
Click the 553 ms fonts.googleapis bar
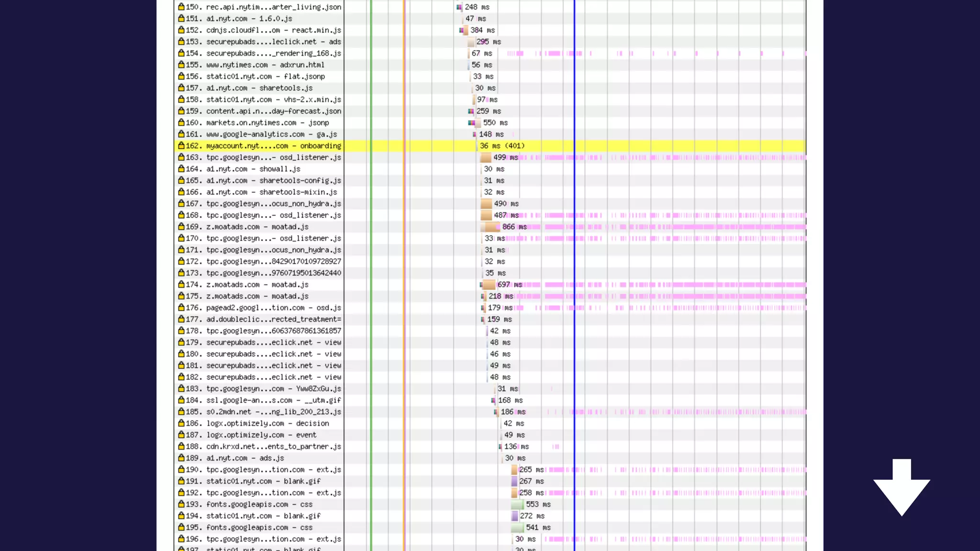(x=517, y=504)
